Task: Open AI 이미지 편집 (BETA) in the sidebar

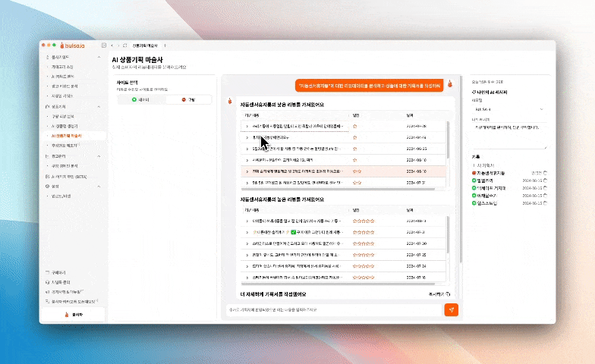Action: pyautogui.click(x=69, y=177)
